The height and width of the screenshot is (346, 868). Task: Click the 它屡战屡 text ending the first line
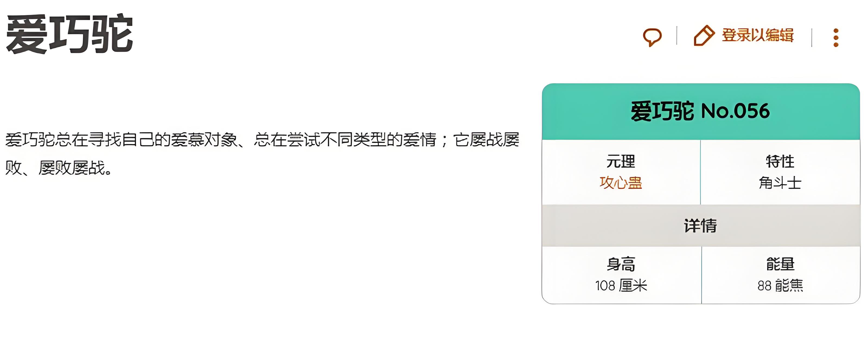point(486,140)
